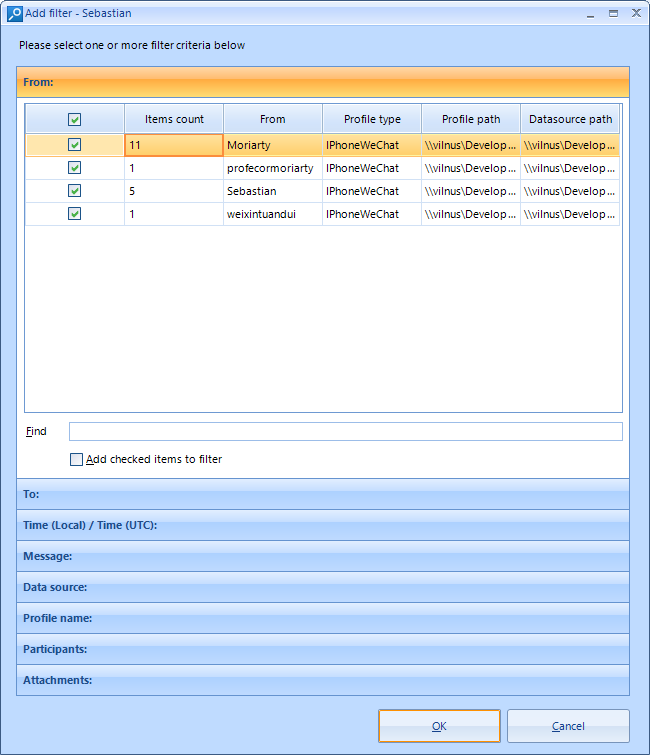Toggle the select-all checkbox in table header
The width and height of the screenshot is (650, 755).
coord(74,119)
